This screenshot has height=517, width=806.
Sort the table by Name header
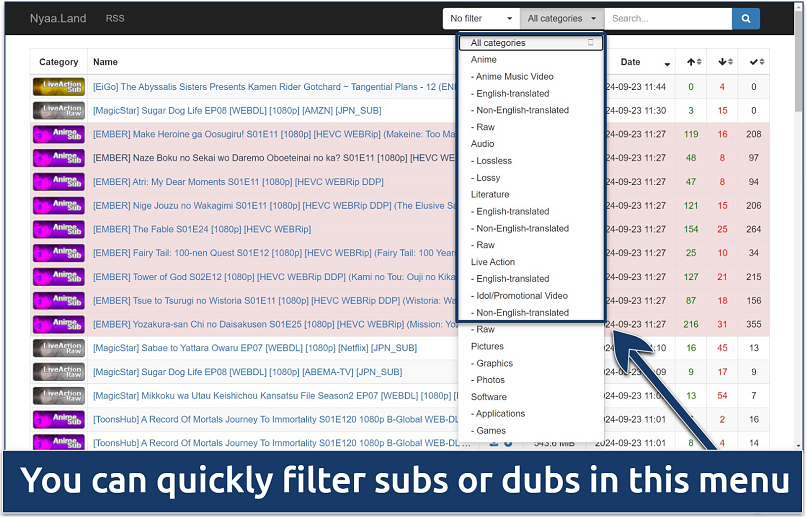[x=105, y=62]
